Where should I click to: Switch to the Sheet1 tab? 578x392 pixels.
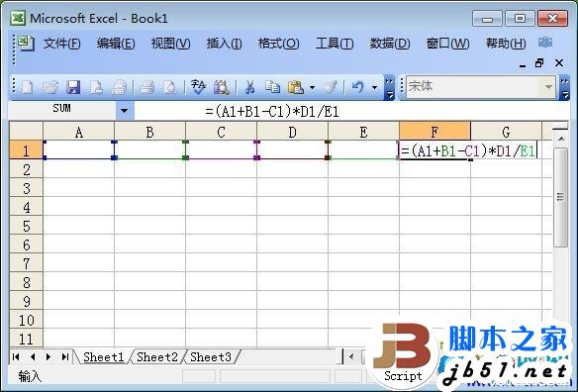[103, 357]
